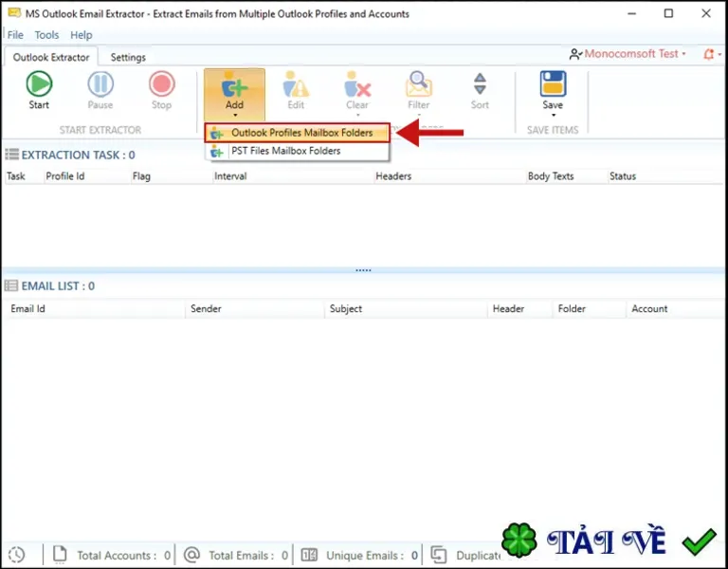Click the app icon in title bar

(x=14, y=12)
